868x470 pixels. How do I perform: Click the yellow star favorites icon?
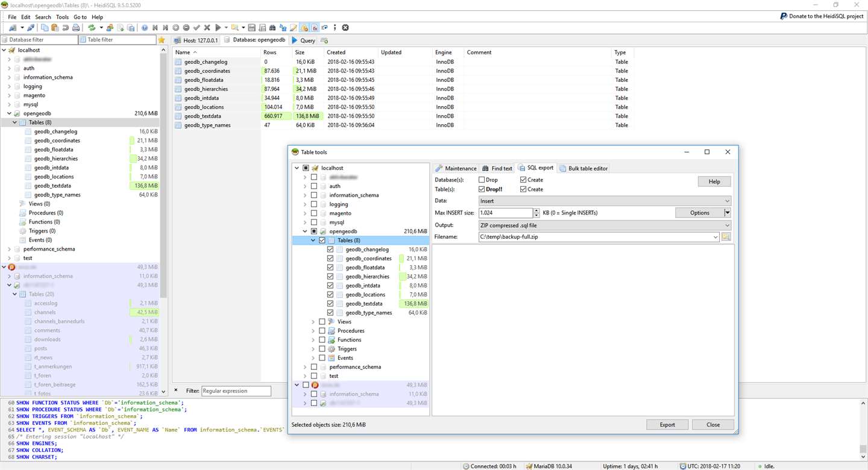(162, 40)
